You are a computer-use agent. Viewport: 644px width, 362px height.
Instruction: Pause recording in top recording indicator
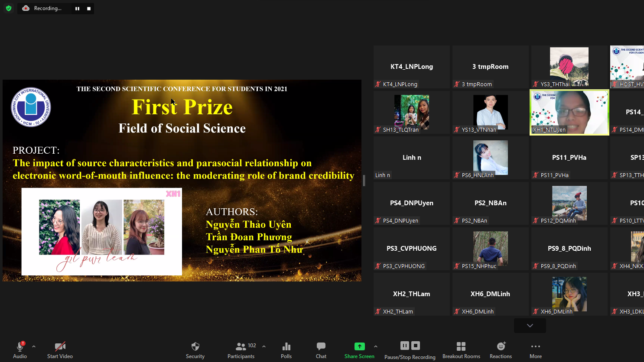77,9
